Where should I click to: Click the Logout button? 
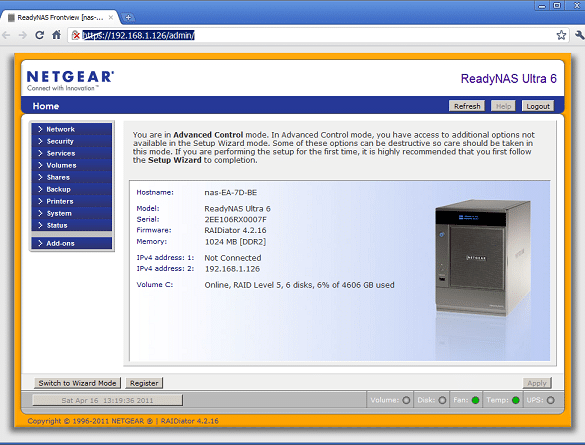[x=538, y=106]
